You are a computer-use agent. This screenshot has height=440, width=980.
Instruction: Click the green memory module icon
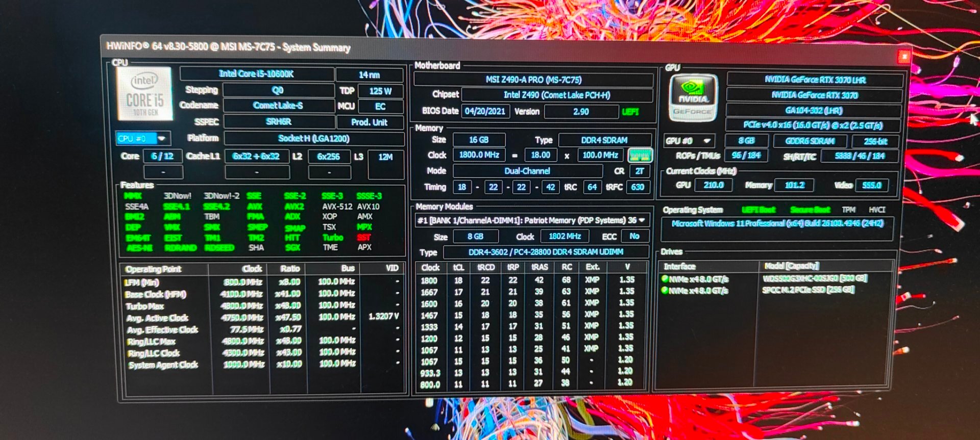click(640, 155)
